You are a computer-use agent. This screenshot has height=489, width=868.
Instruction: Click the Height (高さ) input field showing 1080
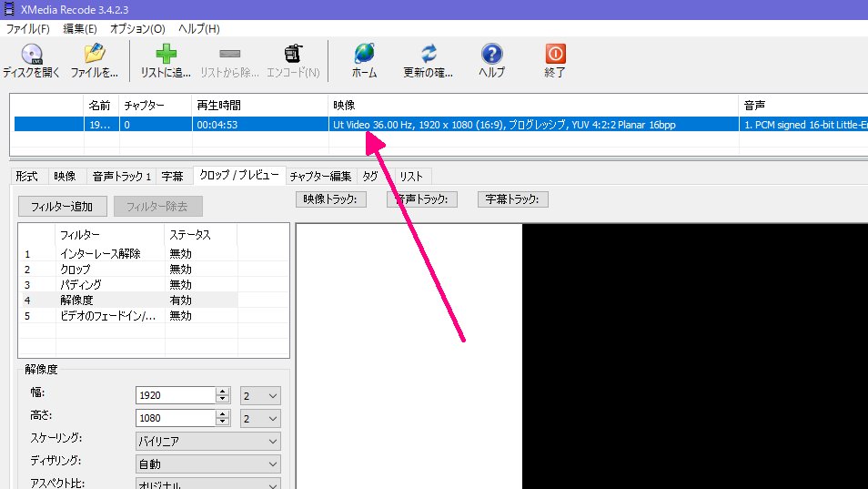click(x=176, y=418)
